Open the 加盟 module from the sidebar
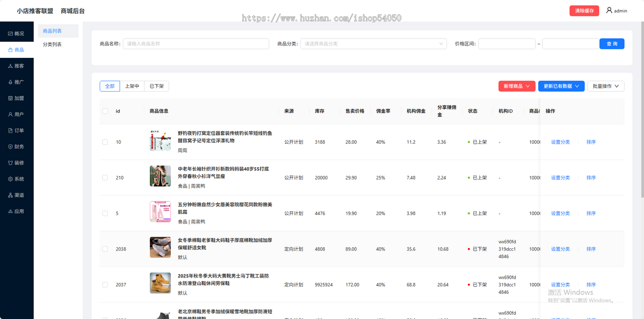 coord(17,98)
